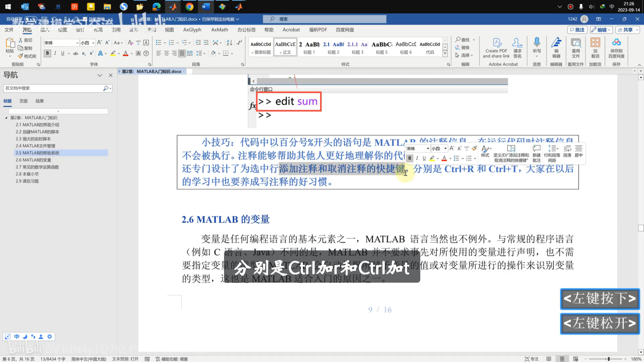644x362 pixels.
Task: Toggle Italic in the floating mini toolbar
Action: tap(417, 158)
